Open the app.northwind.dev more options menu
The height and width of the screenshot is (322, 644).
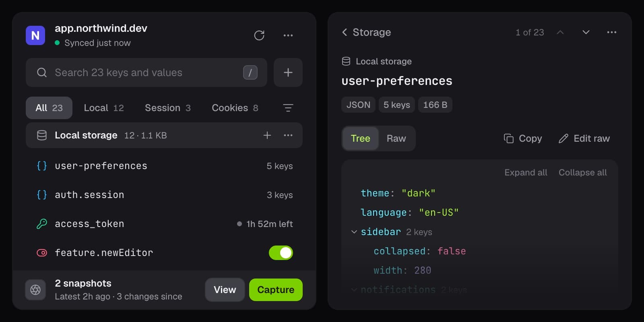tap(288, 35)
